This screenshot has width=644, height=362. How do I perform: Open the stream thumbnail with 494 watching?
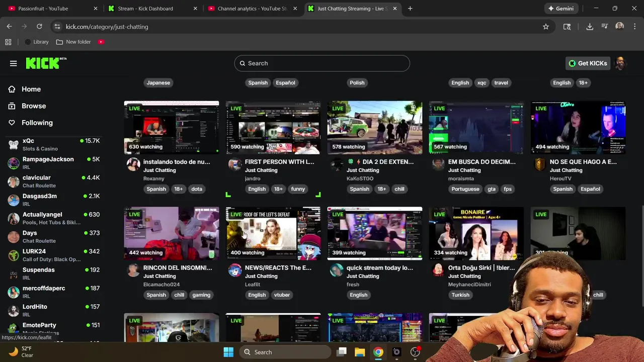tap(578, 127)
